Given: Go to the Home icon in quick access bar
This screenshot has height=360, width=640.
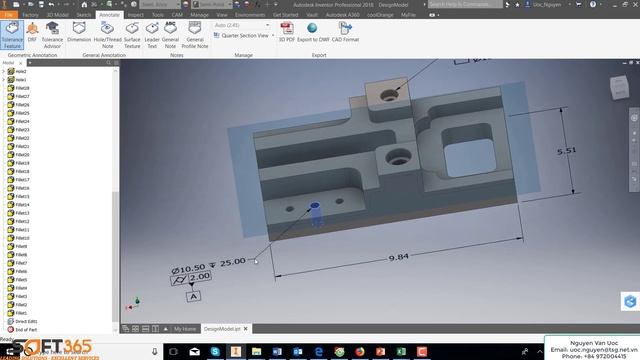Looking at the screenshot, I should click(84, 4).
